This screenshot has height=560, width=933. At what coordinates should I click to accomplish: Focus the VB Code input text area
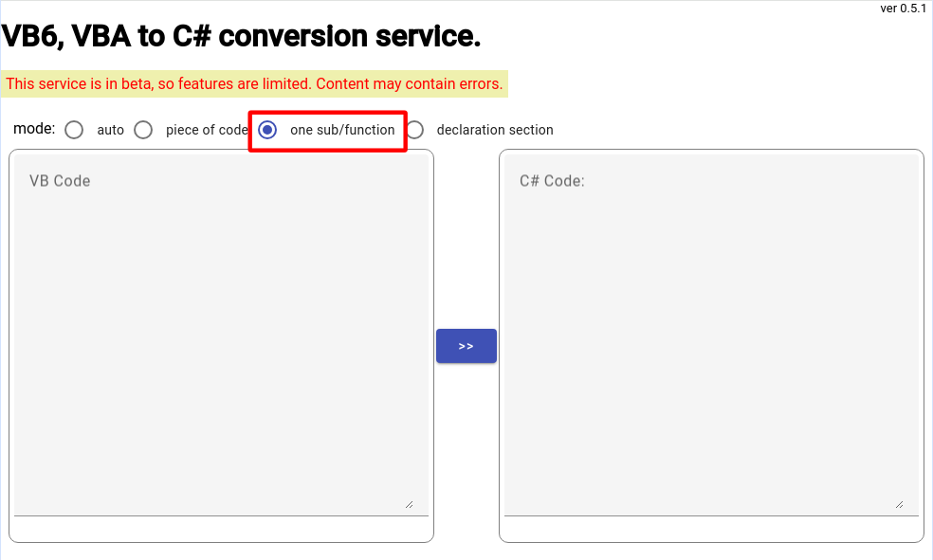point(221,335)
